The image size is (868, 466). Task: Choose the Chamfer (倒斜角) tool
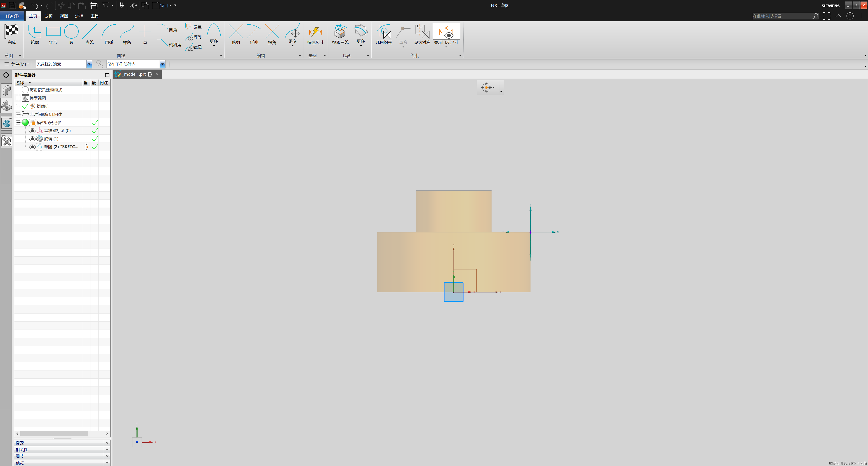[x=170, y=44]
